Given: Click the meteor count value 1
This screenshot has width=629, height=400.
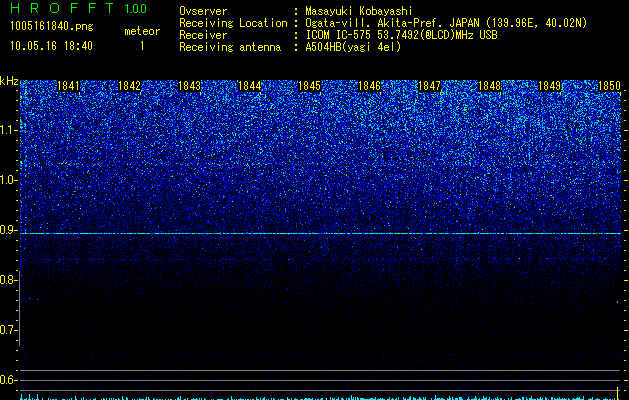Looking at the screenshot, I should point(142,46).
